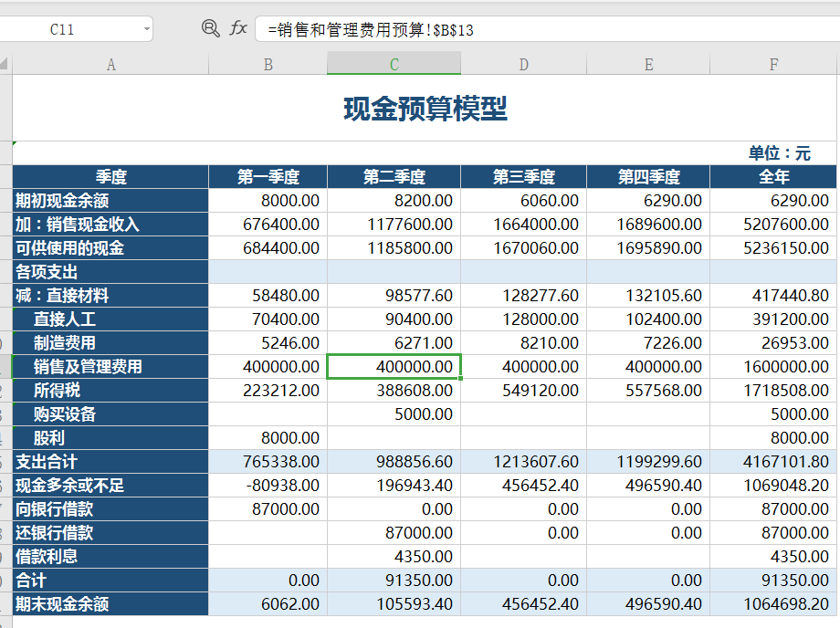Select column A header
The image size is (840, 628).
click(x=110, y=65)
